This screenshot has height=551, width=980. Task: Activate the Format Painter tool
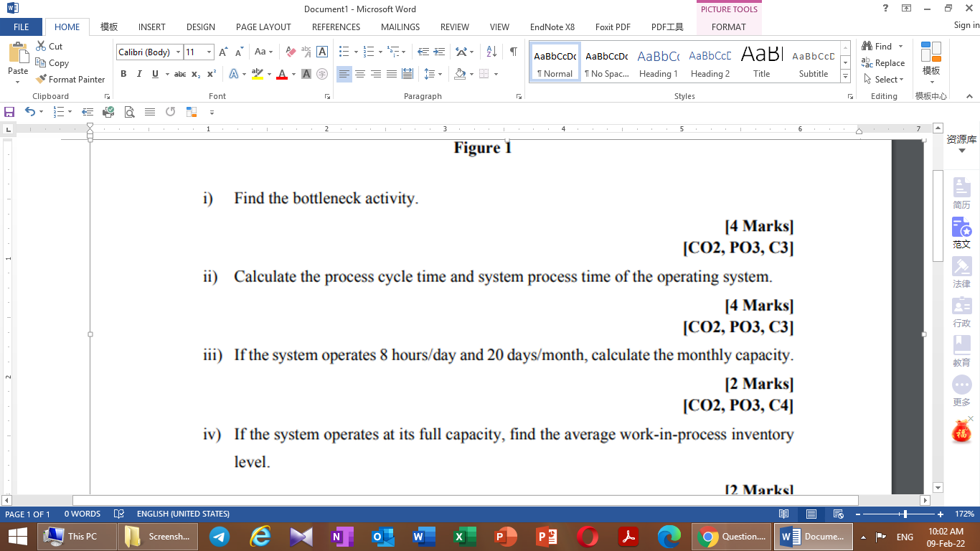pyautogui.click(x=70, y=79)
